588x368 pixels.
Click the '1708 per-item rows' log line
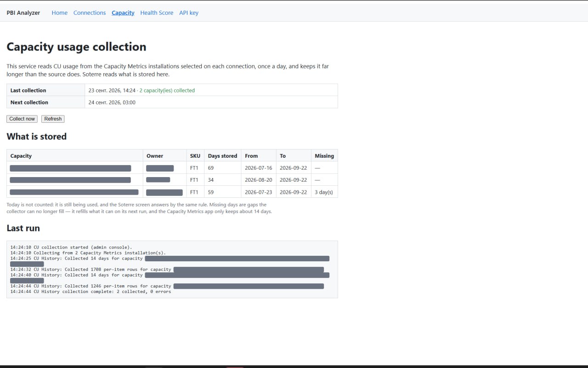pos(167,270)
